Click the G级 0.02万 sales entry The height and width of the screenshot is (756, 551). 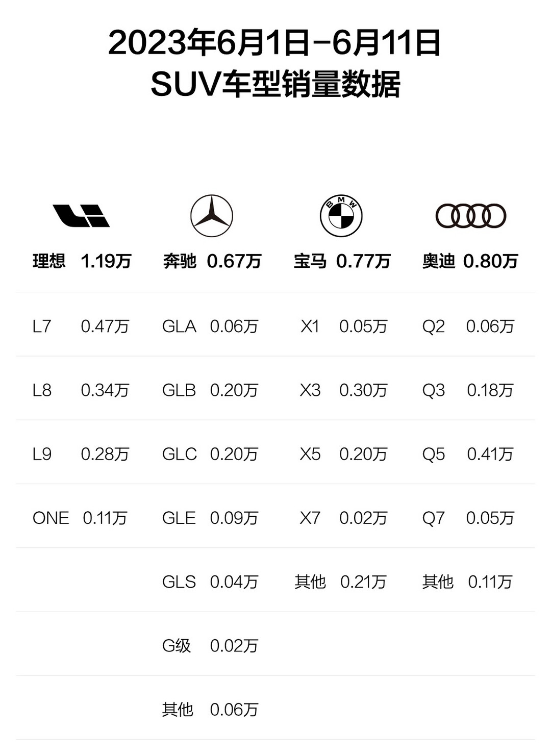tap(210, 646)
